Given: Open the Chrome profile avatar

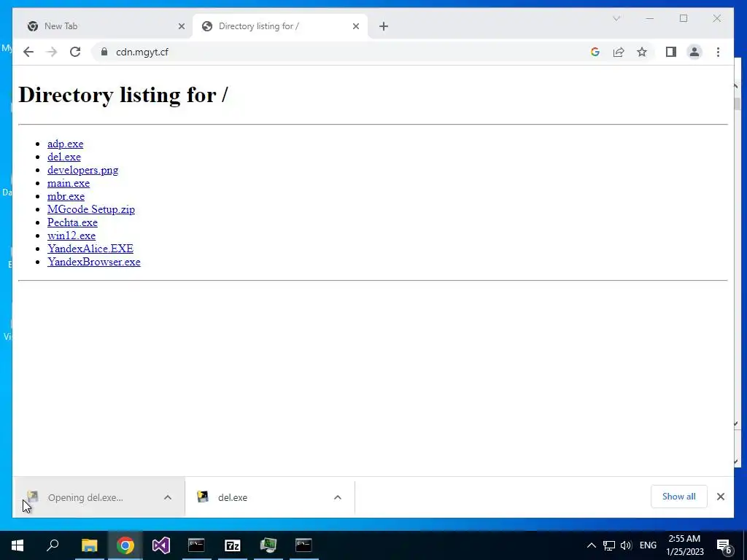Looking at the screenshot, I should pos(694,52).
